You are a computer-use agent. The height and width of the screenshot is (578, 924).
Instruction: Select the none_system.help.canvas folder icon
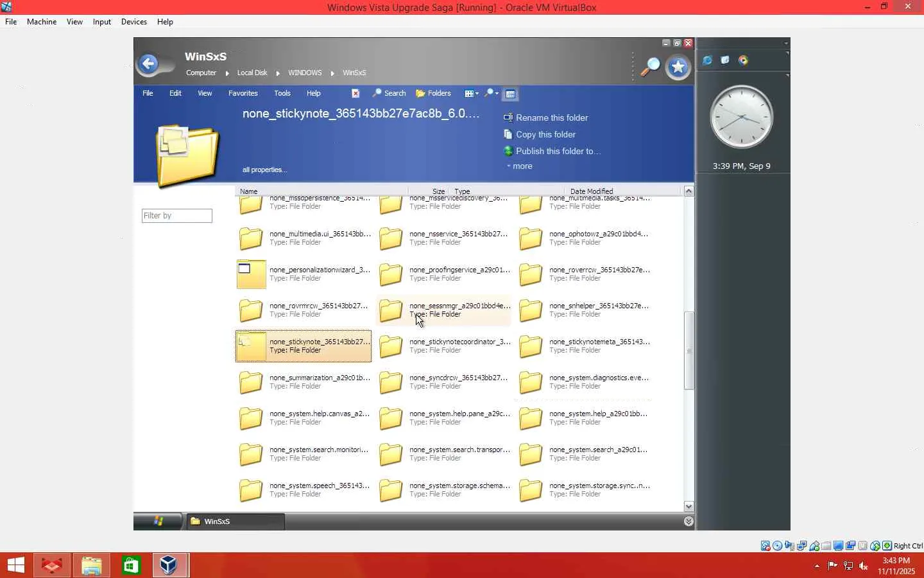(x=251, y=418)
